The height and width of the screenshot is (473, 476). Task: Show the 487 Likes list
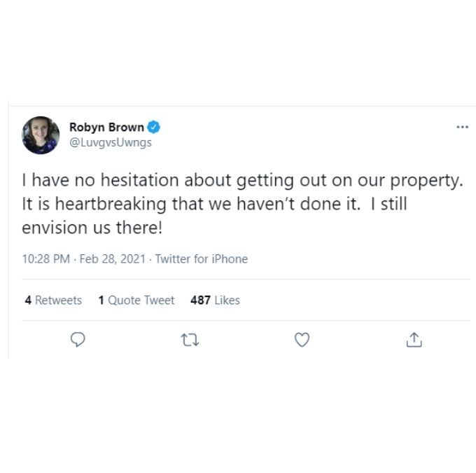[215, 301]
